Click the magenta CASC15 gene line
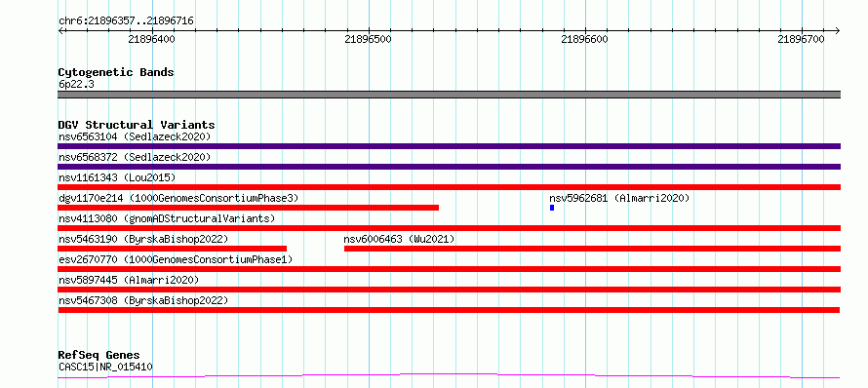868x388 pixels. point(449,376)
